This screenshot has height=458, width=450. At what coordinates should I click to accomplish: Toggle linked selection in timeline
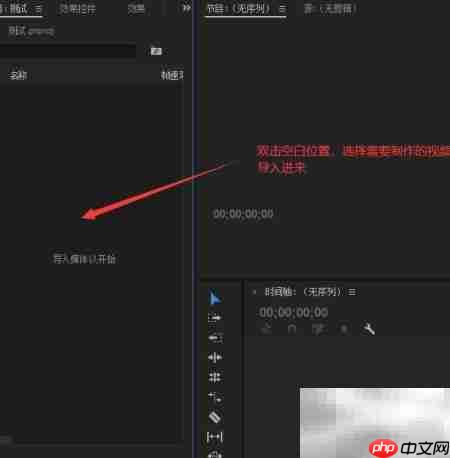[x=318, y=329]
